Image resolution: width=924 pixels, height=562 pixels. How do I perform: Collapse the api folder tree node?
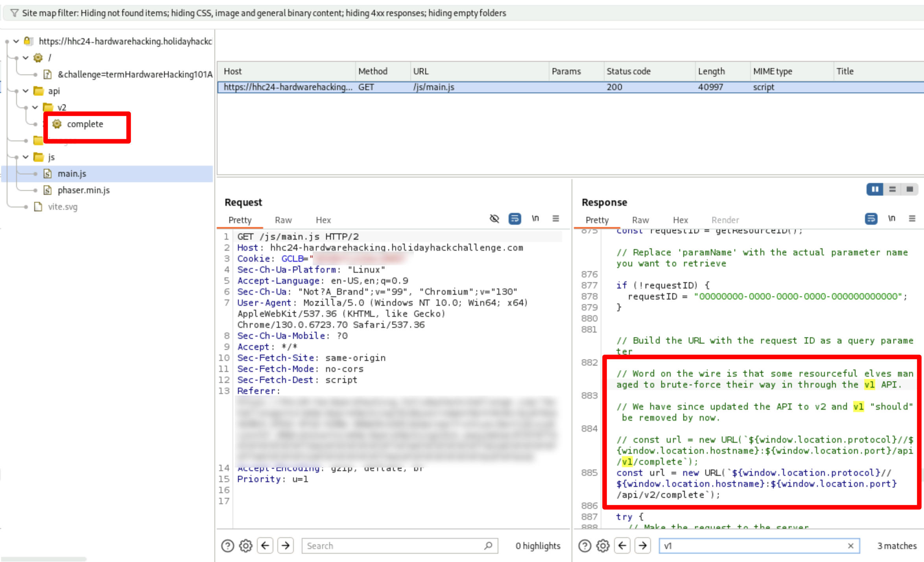(x=26, y=91)
